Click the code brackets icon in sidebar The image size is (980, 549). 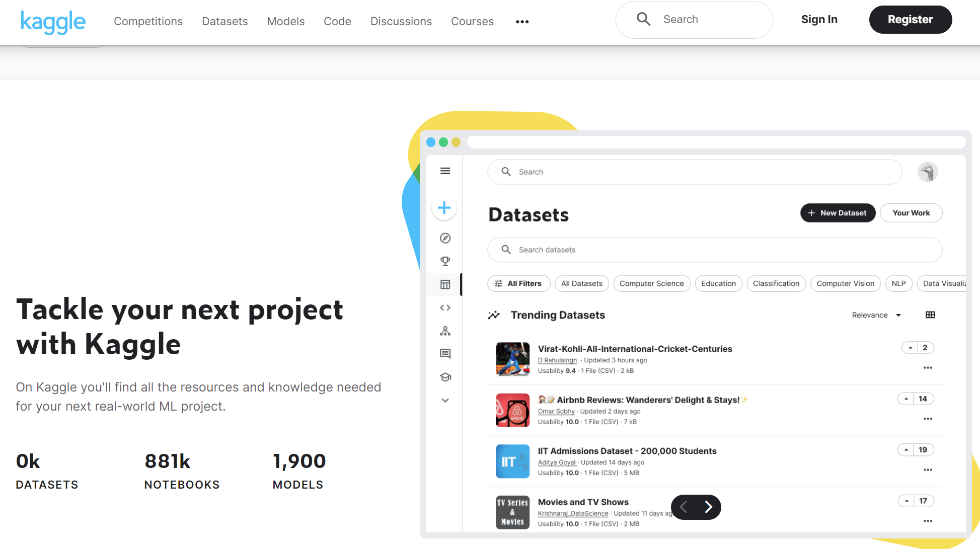[x=445, y=307]
